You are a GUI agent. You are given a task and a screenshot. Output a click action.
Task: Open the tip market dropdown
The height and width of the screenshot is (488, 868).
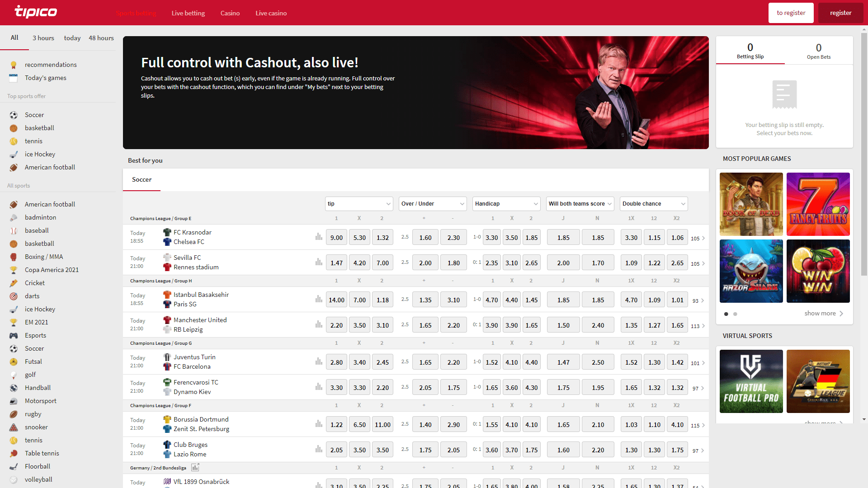(x=359, y=204)
